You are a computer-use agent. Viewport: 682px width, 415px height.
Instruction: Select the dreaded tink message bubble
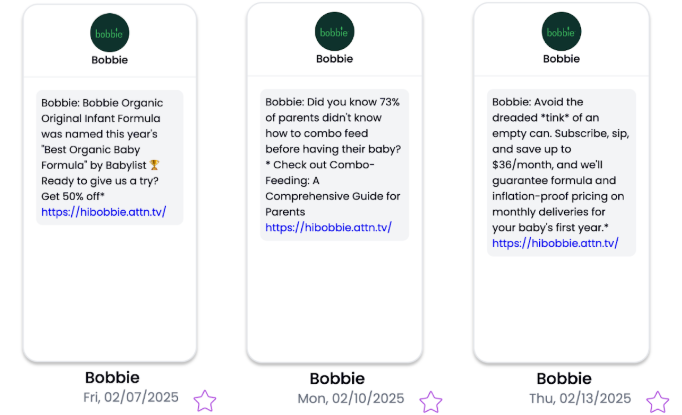pyautogui.click(x=561, y=173)
